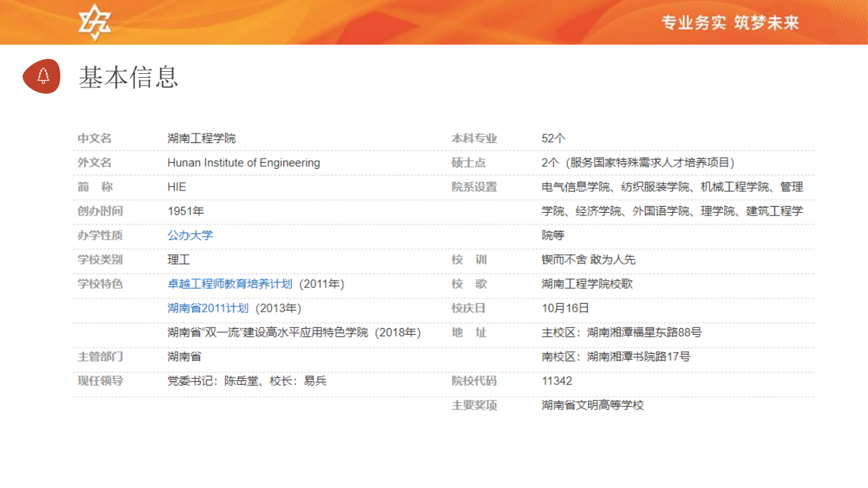Image resolution: width=868 pixels, height=488 pixels.
Task: Click the 院校代码 value 11342
Action: 557,381
